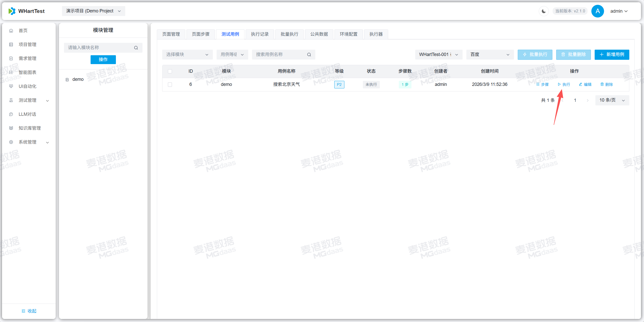This screenshot has height=322, width=644.
Task: Toggle dark mode moon icon
Action: coord(543,11)
